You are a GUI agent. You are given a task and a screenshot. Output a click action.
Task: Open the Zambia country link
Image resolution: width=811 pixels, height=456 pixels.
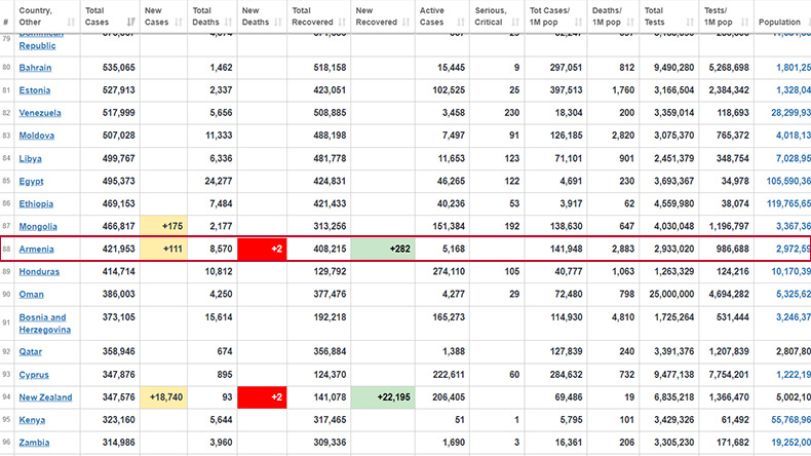tap(34, 443)
